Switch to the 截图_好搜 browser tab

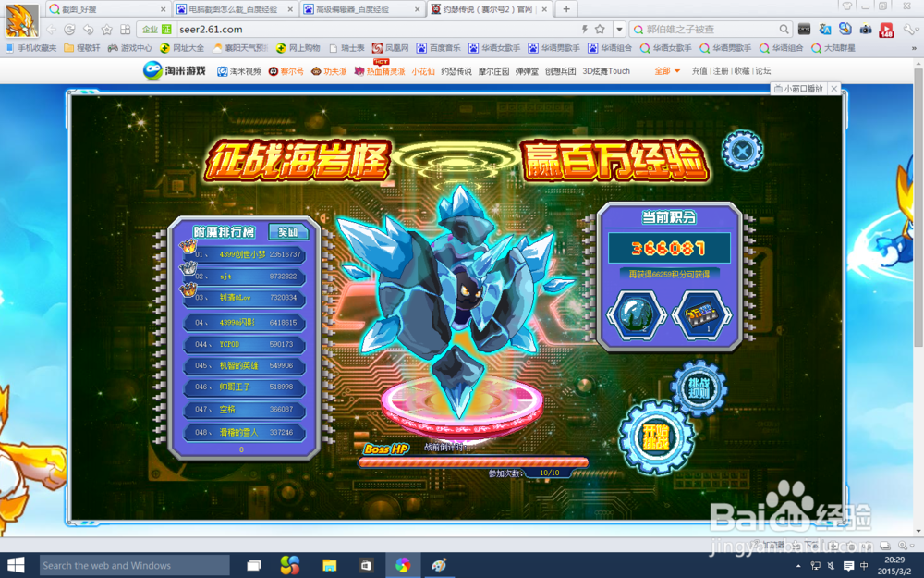[x=106, y=9]
